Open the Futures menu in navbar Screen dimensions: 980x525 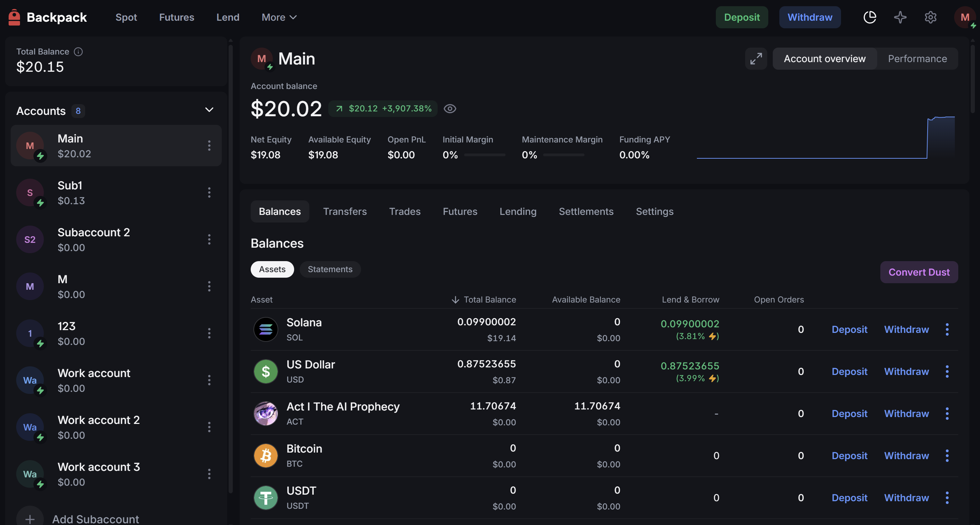pos(177,17)
